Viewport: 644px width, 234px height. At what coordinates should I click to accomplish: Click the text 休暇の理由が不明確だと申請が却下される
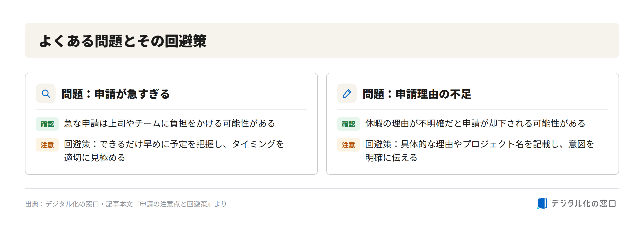tap(449, 123)
